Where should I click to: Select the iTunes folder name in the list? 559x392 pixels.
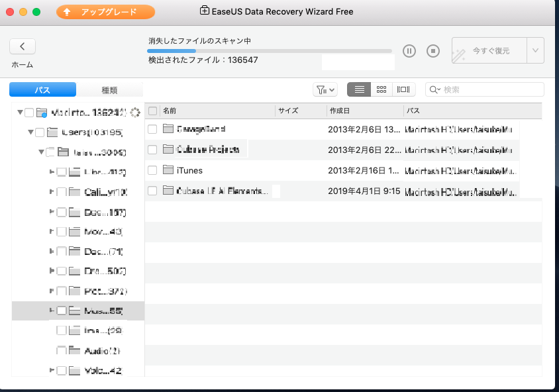(x=189, y=171)
